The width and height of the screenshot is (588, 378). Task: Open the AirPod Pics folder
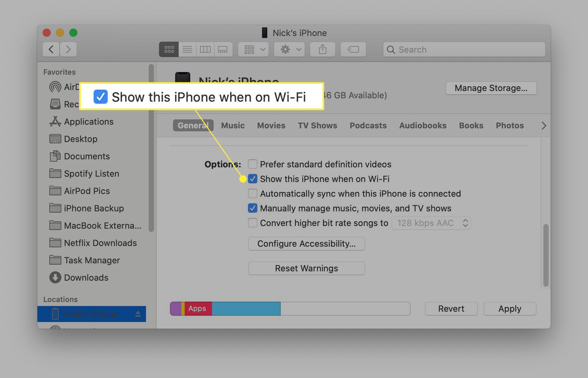point(79,191)
